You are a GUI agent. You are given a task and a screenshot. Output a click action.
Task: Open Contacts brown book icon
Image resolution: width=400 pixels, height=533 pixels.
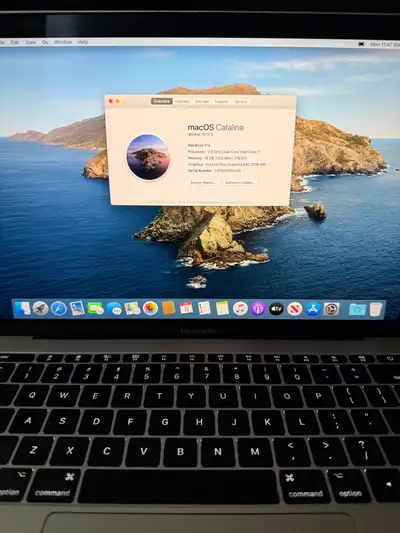168,308
